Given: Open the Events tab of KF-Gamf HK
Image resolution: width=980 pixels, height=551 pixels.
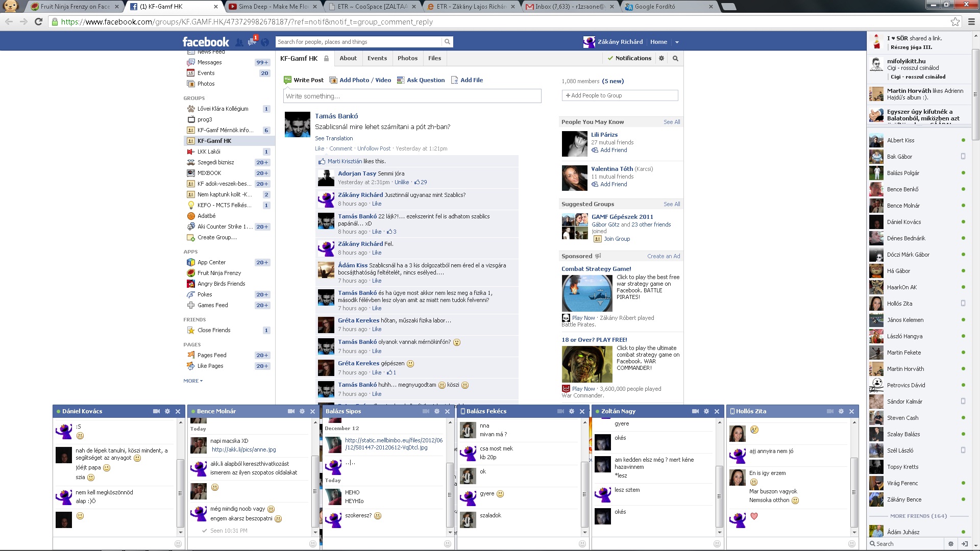Looking at the screenshot, I should 377,59.
